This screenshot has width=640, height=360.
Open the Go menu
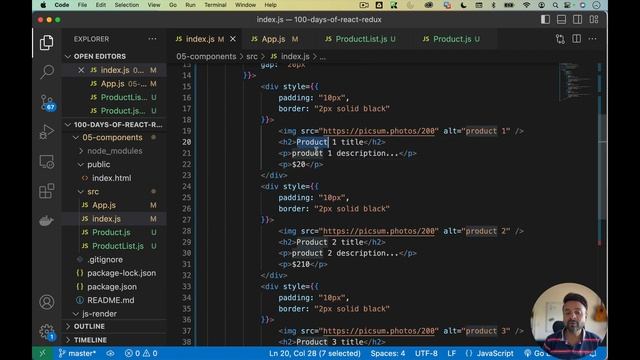[x=173, y=5]
